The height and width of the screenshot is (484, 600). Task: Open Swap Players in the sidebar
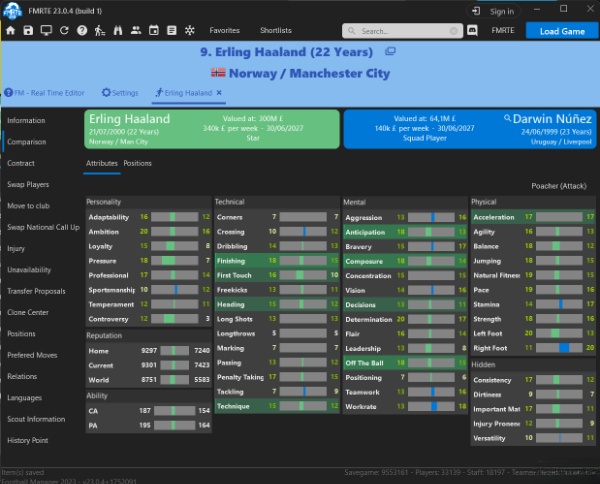tap(28, 184)
